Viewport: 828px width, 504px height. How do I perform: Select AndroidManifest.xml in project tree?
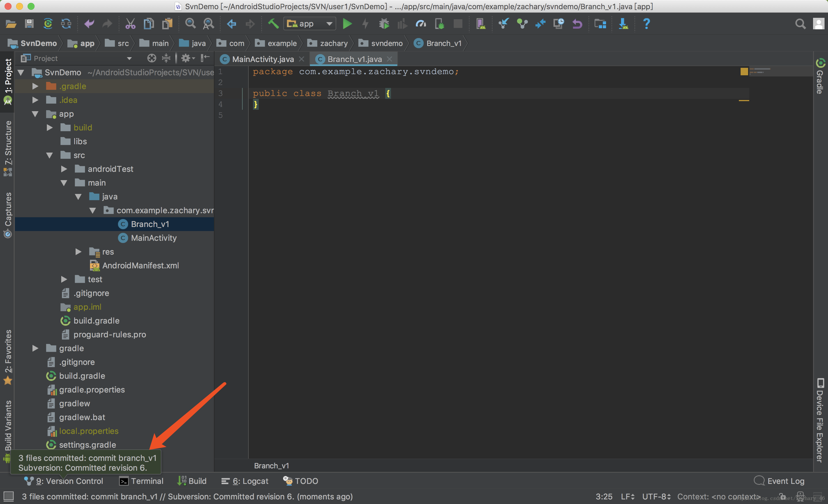pyautogui.click(x=141, y=266)
